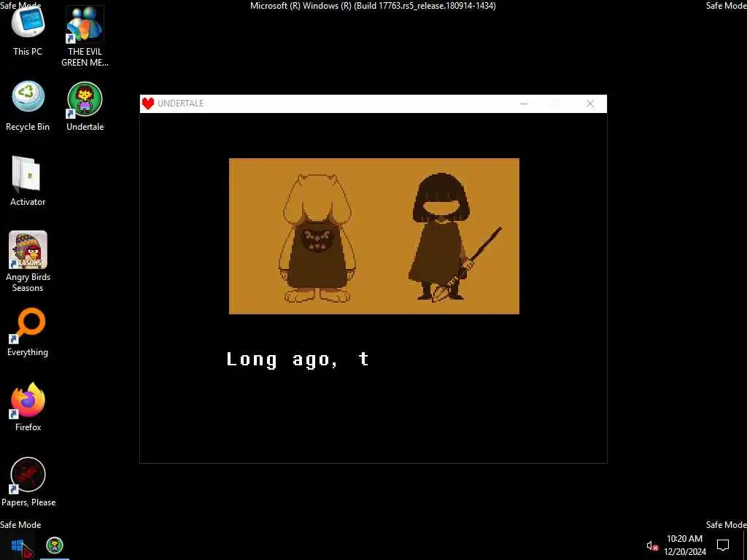Viewport: 747px width, 560px height.
Task: Select the Activator desktop icon
Action: click(28, 181)
